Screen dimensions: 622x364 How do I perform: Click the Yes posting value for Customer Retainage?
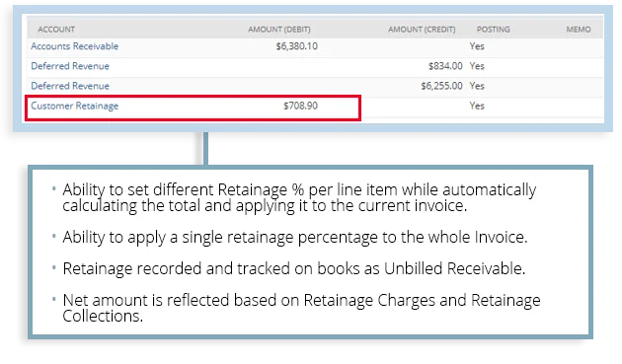click(477, 106)
